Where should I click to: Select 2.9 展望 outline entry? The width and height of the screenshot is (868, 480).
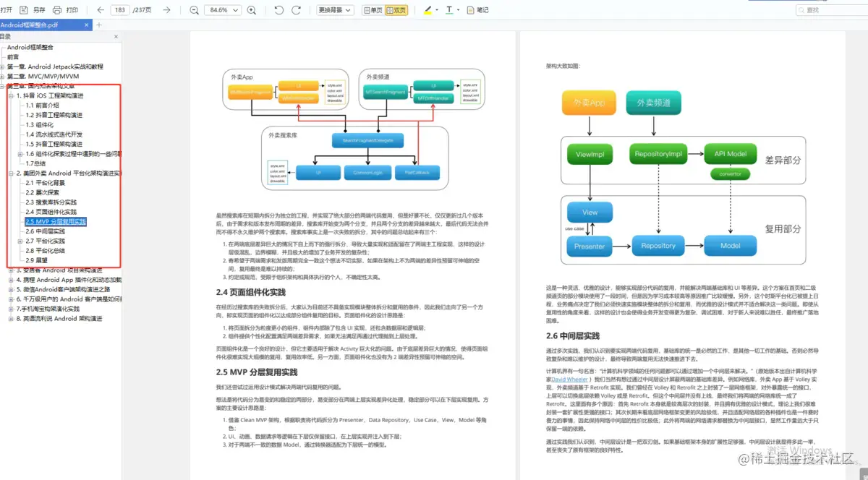35,260
